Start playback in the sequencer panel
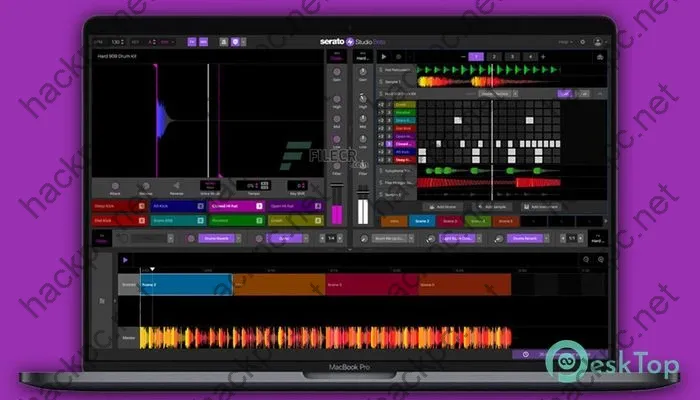Screen dimensions: 700x400 point(383,57)
